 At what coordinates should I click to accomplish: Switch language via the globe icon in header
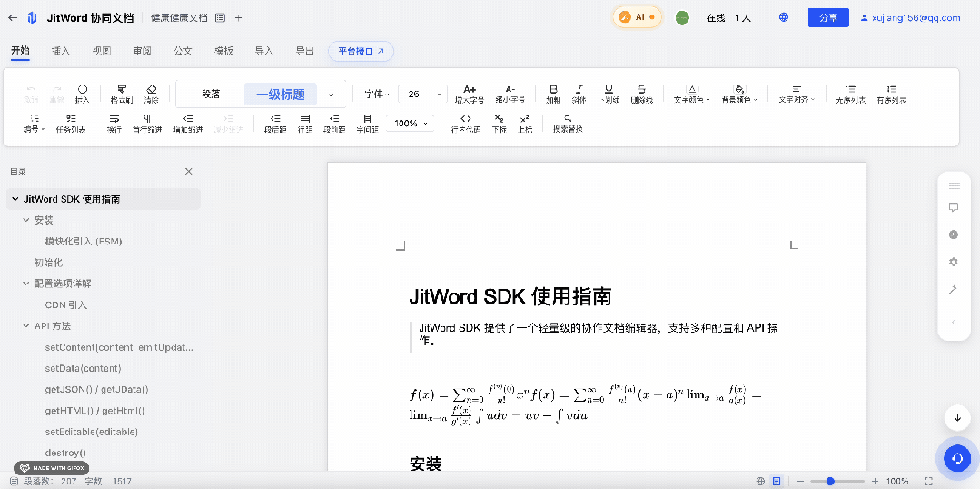coord(784,17)
